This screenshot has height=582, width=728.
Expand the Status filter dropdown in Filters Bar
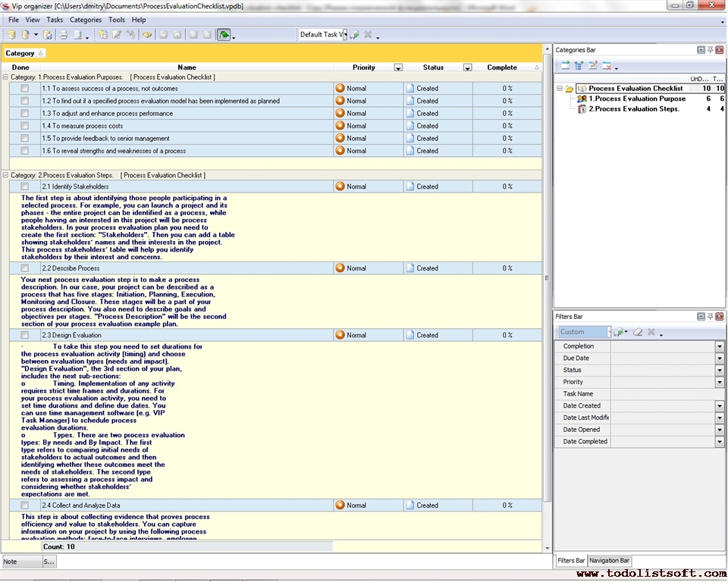click(x=719, y=371)
